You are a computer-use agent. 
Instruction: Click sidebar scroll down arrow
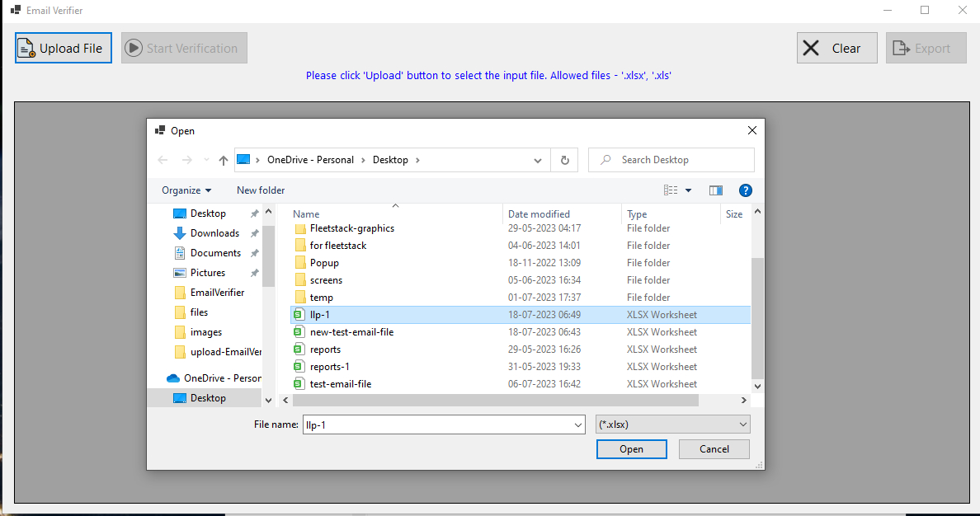tap(268, 401)
